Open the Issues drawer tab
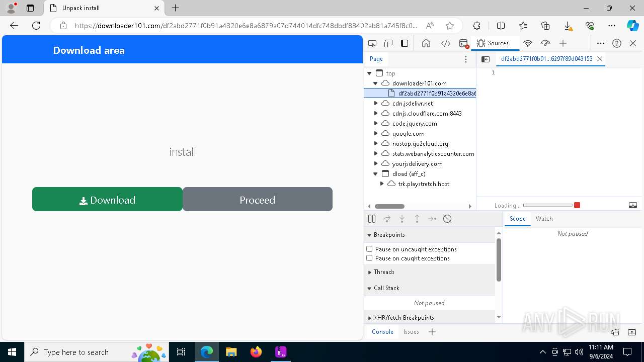Screen dimensions: 644x362 click(411, 332)
